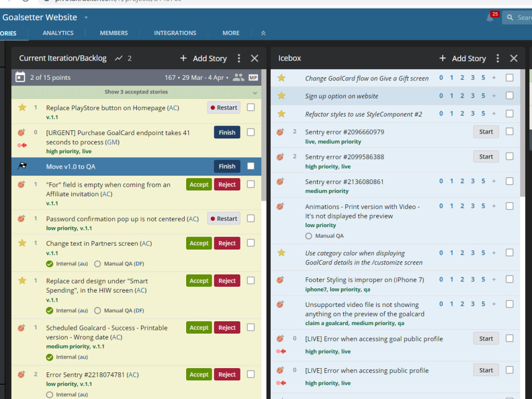Viewport: 532px width, 399px height.
Task: Reject the Error Sentry #2218074781 story
Action: (227, 374)
